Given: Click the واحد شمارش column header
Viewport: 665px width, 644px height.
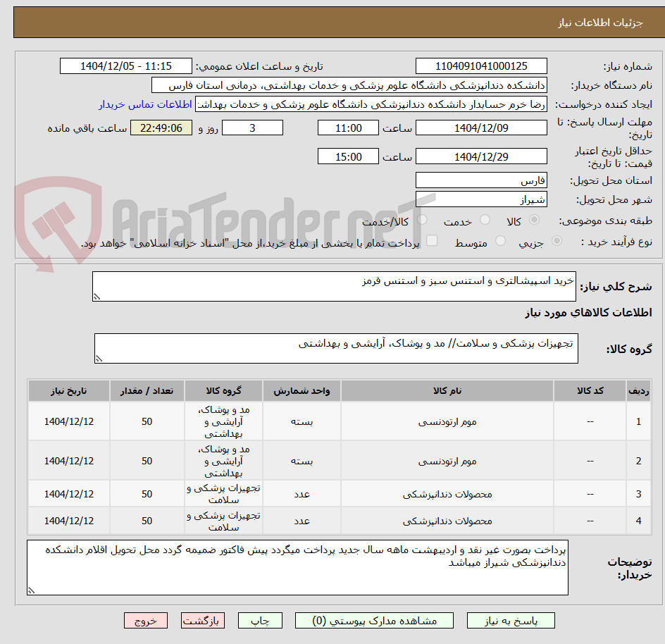Looking at the screenshot, I should (302, 391).
